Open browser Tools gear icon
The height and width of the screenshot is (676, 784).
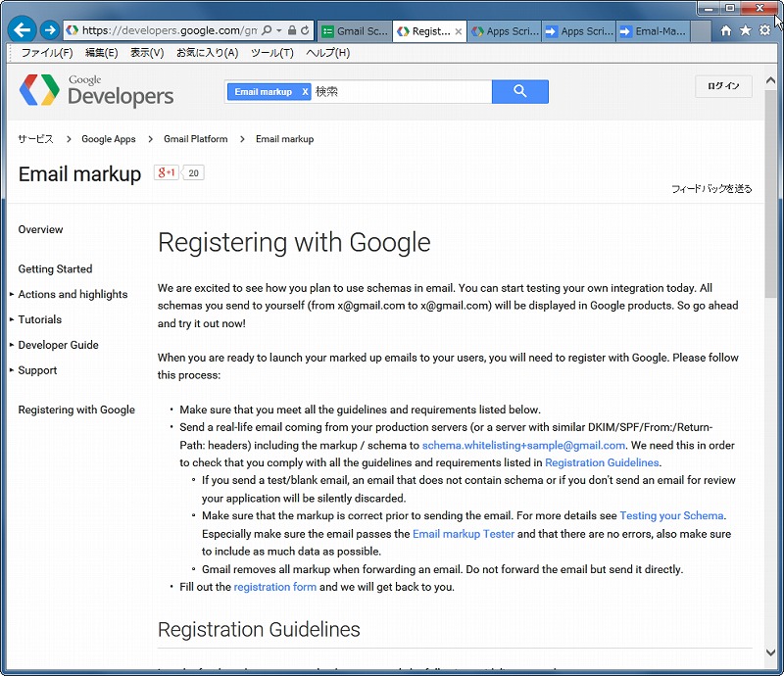pyautogui.click(x=765, y=30)
